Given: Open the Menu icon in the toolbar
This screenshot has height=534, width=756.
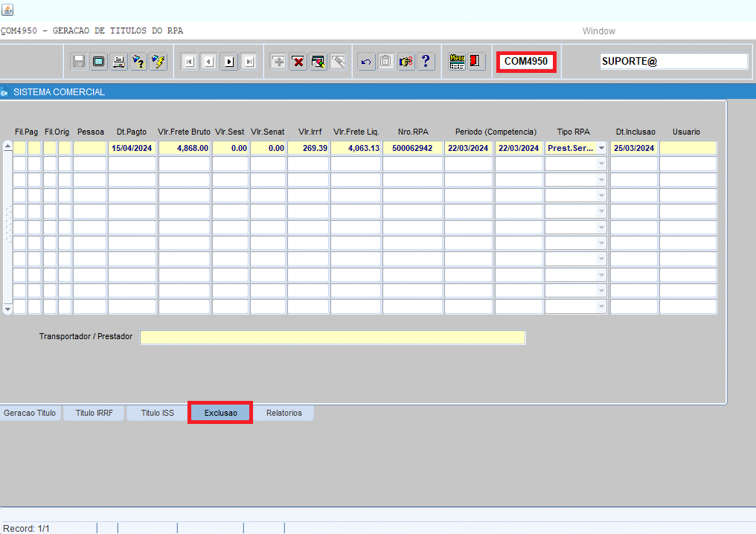Looking at the screenshot, I should (457, 61).
